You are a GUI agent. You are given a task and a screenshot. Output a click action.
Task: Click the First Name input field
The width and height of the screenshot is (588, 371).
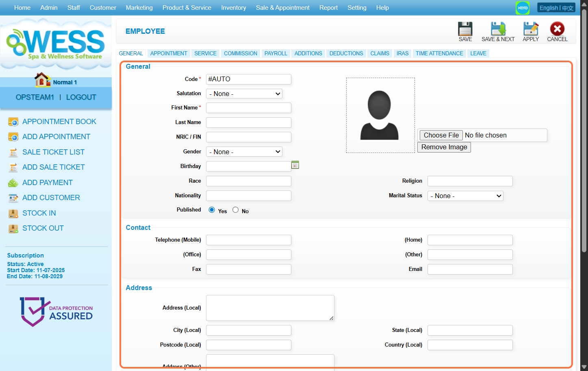[248, 108]
